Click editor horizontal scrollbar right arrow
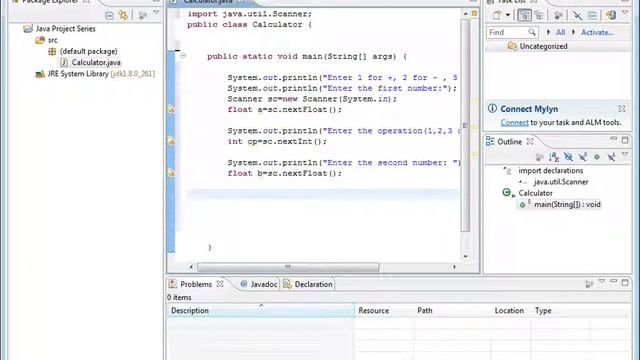Viewport: 640px width, 360px height. tap(454, 267)
